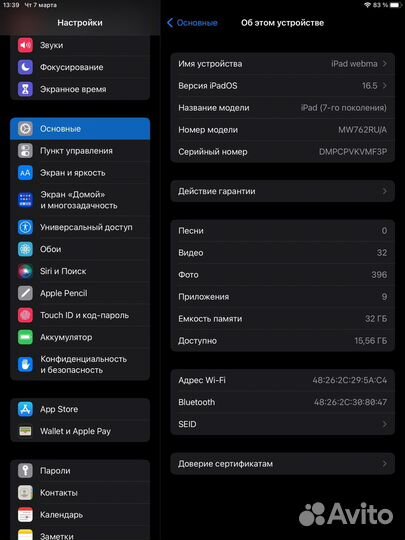Open the App Store icon

(x=25, y=409)
